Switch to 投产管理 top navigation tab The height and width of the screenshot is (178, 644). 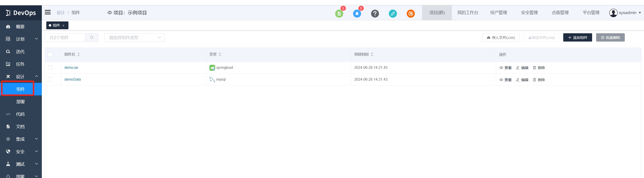(x=499, y=13)
